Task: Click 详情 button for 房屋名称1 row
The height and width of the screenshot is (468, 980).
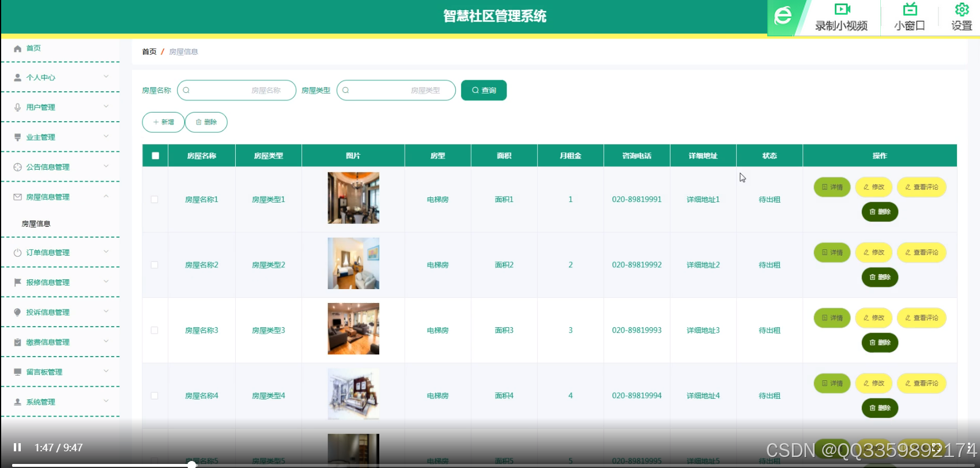Action: [832, 187]
